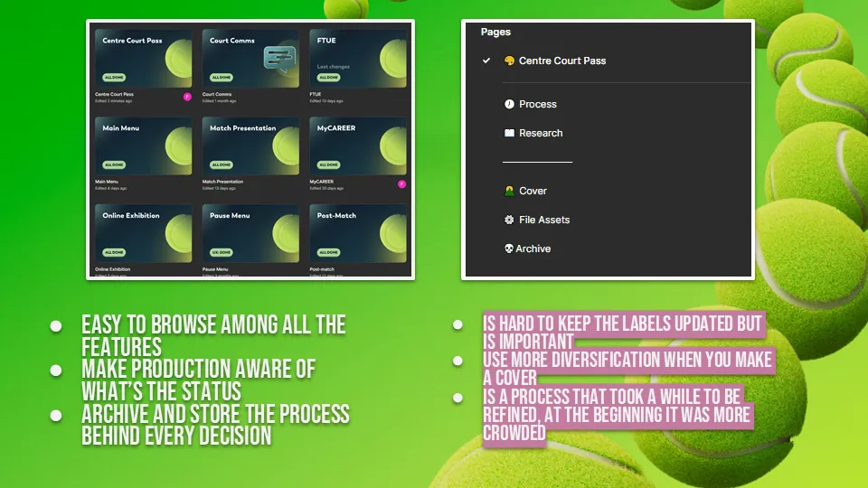Click the gear icon beside File Assets
The height and width of the screenshot is (488, 868).
tap(509, 220)
